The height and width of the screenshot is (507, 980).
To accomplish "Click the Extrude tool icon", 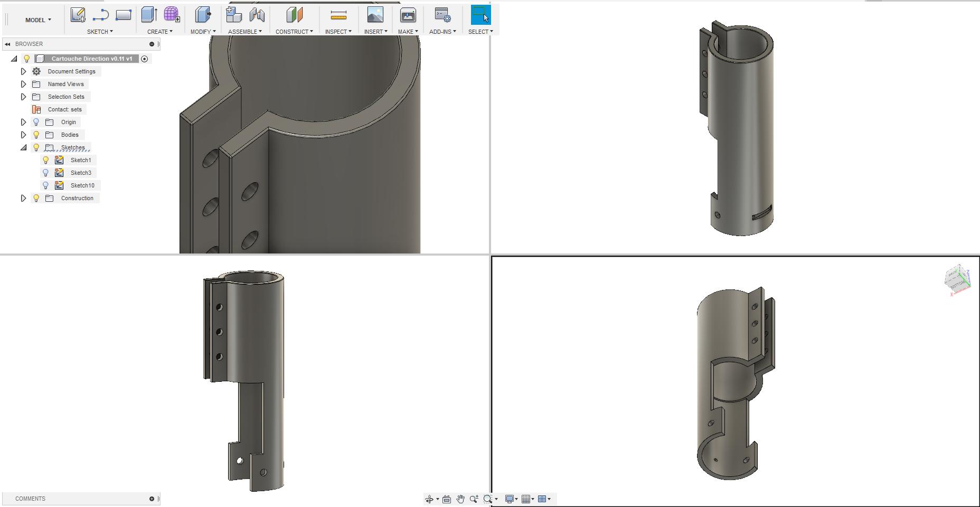I will [149, 15].
